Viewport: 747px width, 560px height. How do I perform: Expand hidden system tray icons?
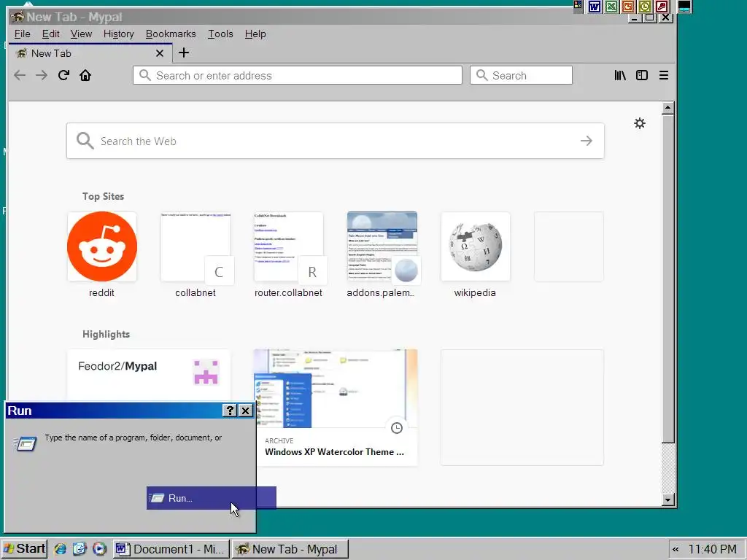click(x=676, y=549)
